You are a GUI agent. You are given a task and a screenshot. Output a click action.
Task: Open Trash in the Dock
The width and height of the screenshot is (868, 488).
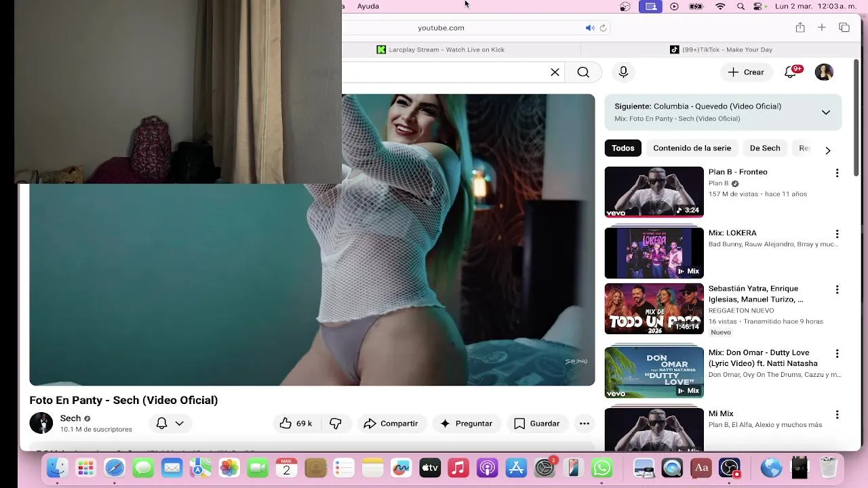[829, 468]
